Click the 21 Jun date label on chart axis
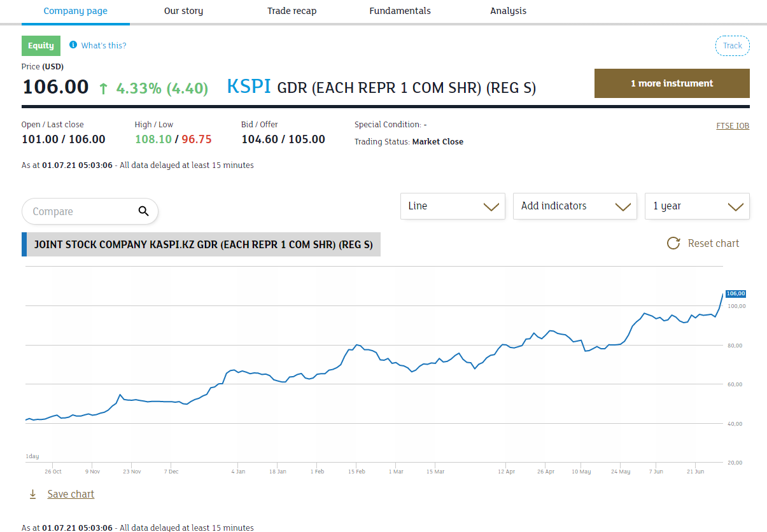 (x=696, y=472)
